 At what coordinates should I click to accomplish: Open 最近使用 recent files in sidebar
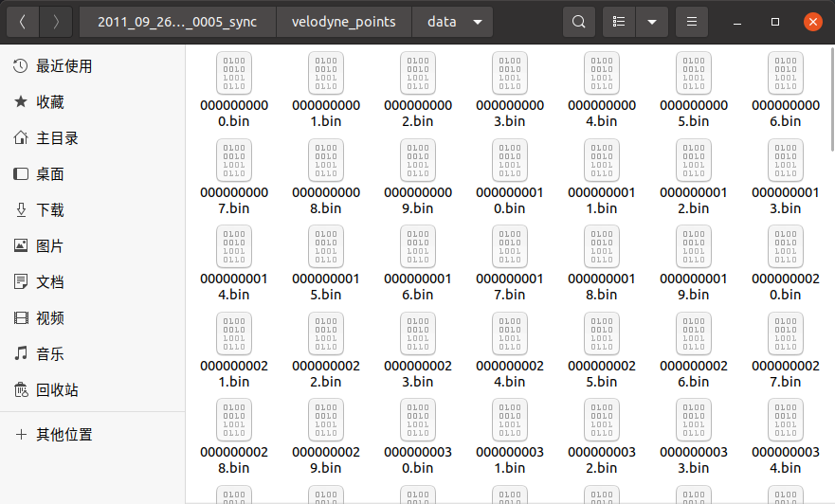[93, 66]
